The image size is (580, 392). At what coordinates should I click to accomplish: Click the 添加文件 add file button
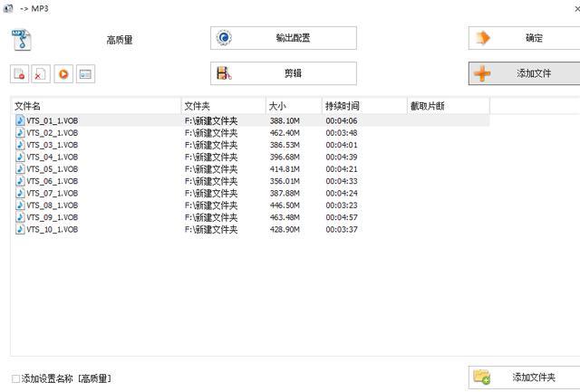click(524, 73)
